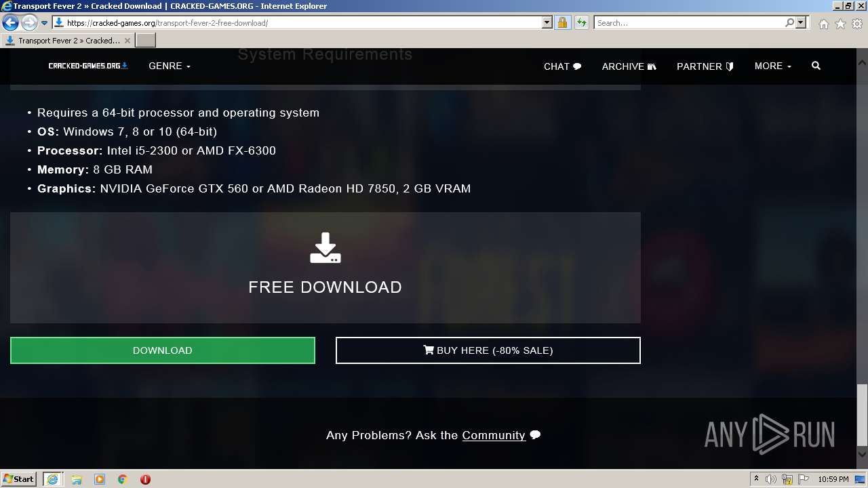This screenshot has height=488, width=868.
Task: Expand the GENRE dropdown menu
Action: click(x=170, y=66)
